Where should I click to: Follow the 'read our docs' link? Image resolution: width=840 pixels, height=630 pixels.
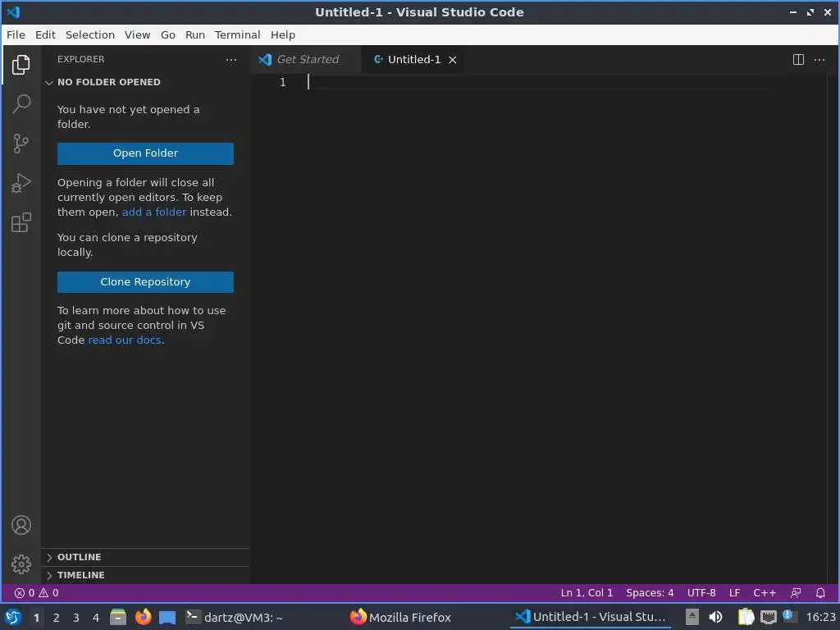(x=125, y=340)
